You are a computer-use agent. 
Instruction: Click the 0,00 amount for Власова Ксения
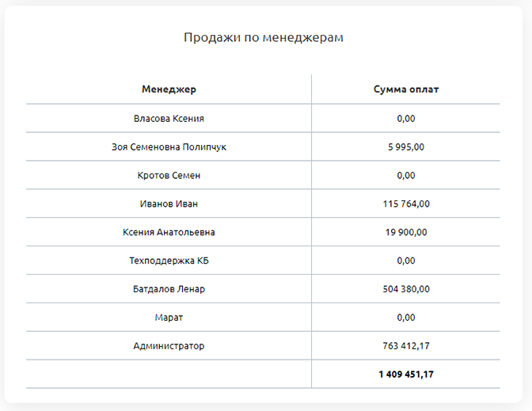click(x=405, y=119)
